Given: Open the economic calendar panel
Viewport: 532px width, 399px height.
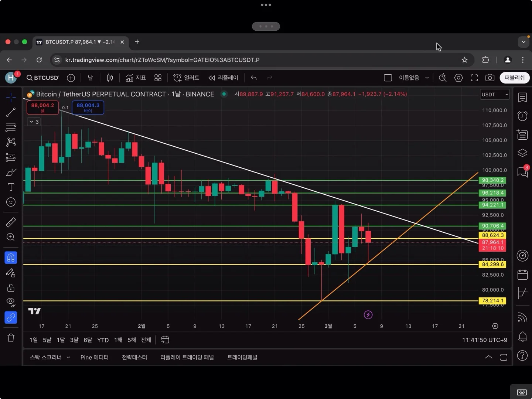Looking at the screenshot, I should [x=522, y=274].
